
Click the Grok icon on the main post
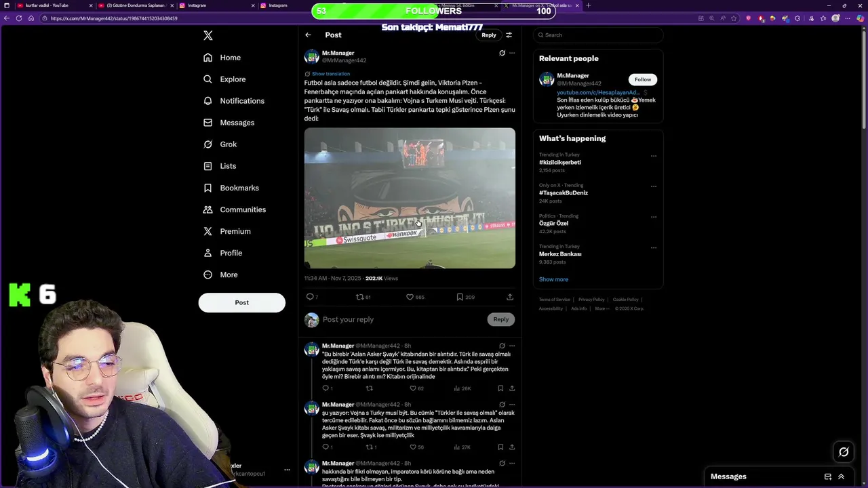click(x=502, y=53)
